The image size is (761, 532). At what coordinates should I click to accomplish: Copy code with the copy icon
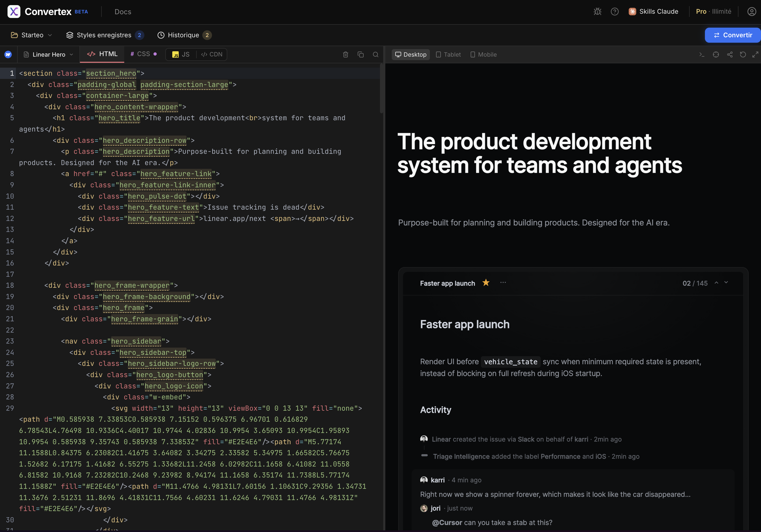tap(361, 54)
